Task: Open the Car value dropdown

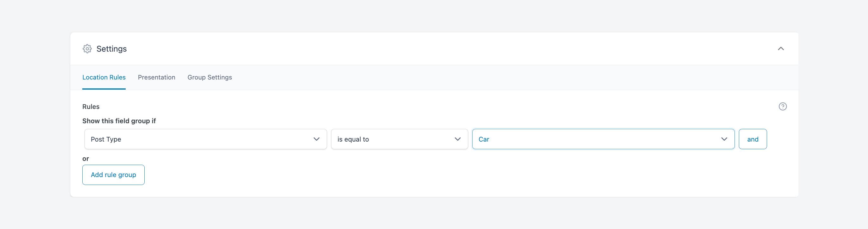Action: click(603, 139)
